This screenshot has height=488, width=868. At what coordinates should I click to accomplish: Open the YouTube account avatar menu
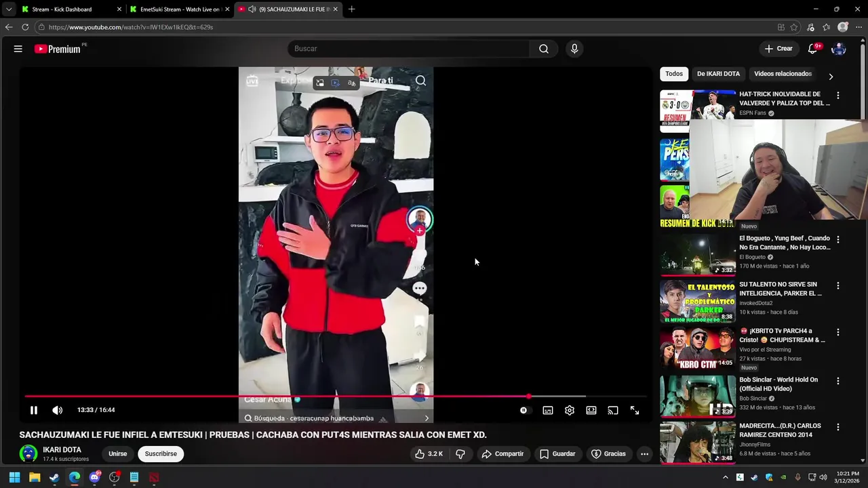coord(839,49)
